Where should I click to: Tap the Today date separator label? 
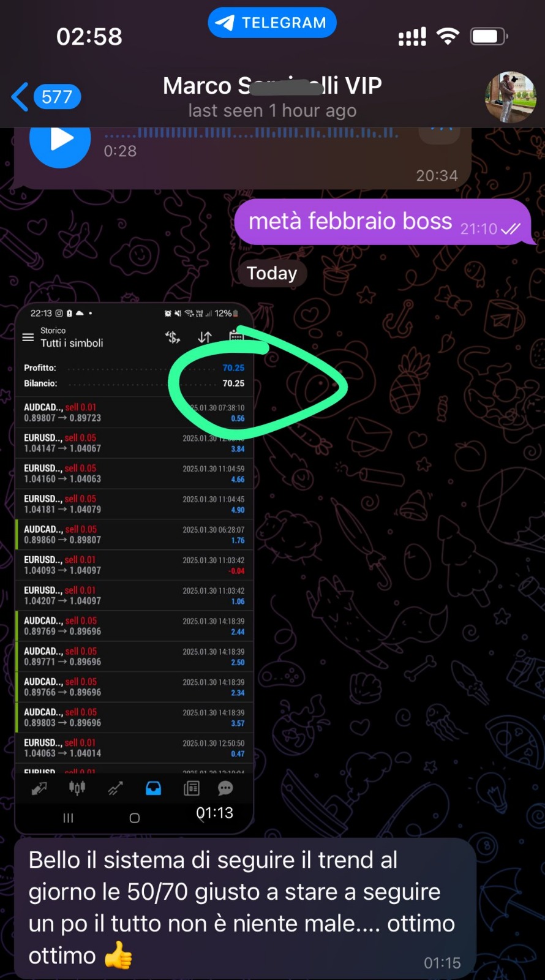272,273
